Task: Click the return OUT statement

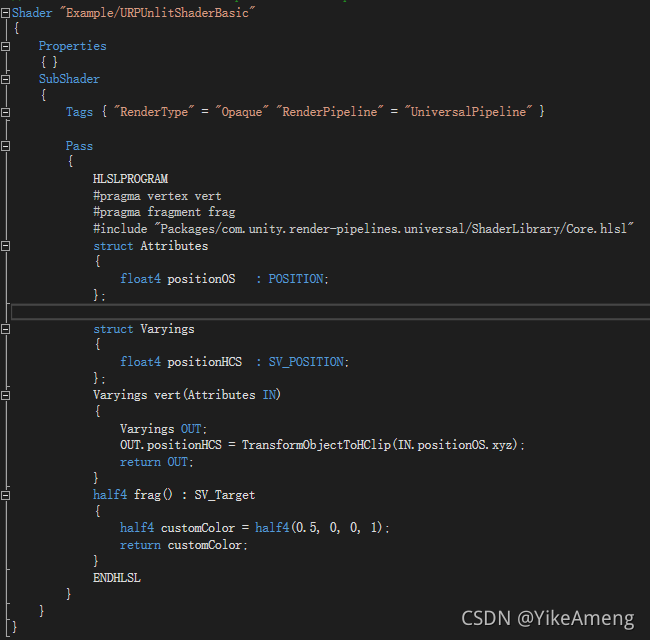Action: point(157,462)
